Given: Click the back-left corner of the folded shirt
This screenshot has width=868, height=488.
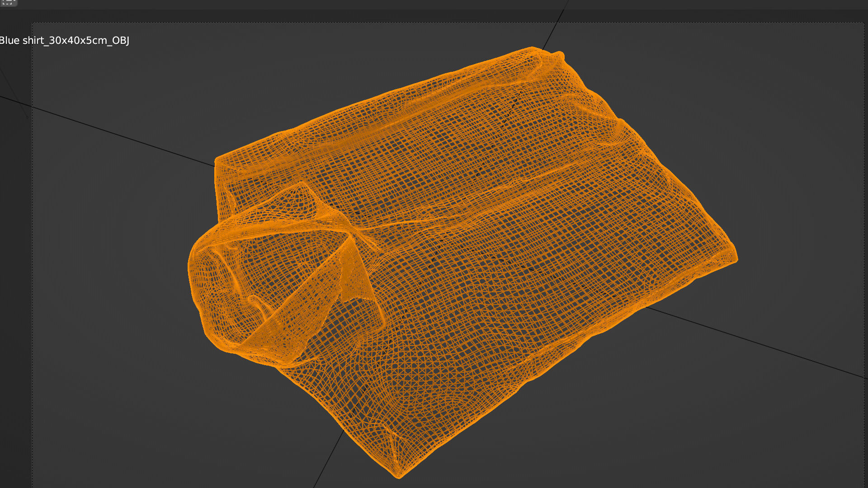Looking at the screenshot, I should [218, 161].
